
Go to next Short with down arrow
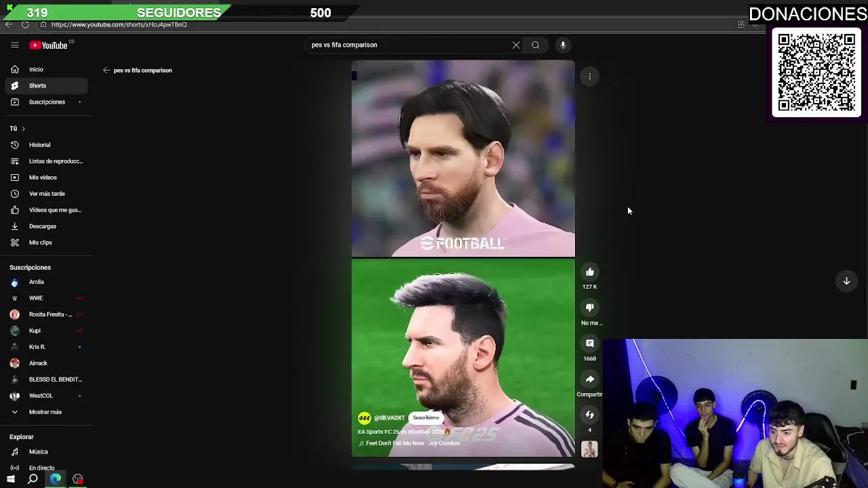coord(846,281)
